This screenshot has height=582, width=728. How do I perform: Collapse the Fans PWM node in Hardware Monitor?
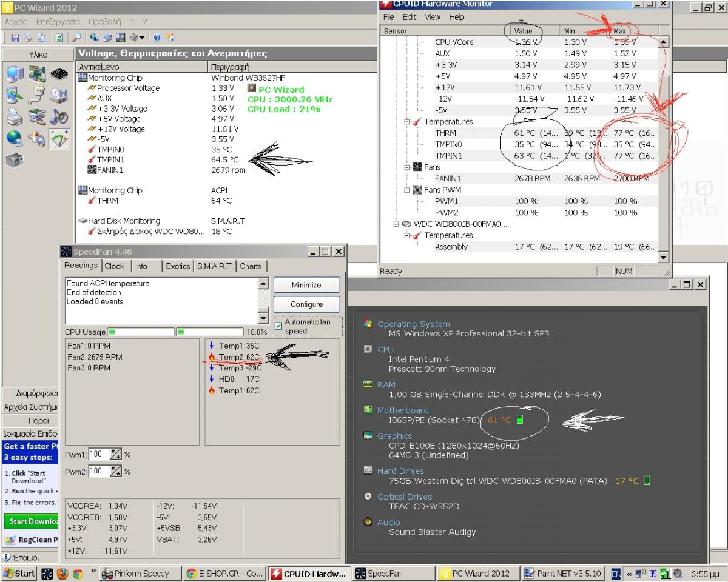408,190
